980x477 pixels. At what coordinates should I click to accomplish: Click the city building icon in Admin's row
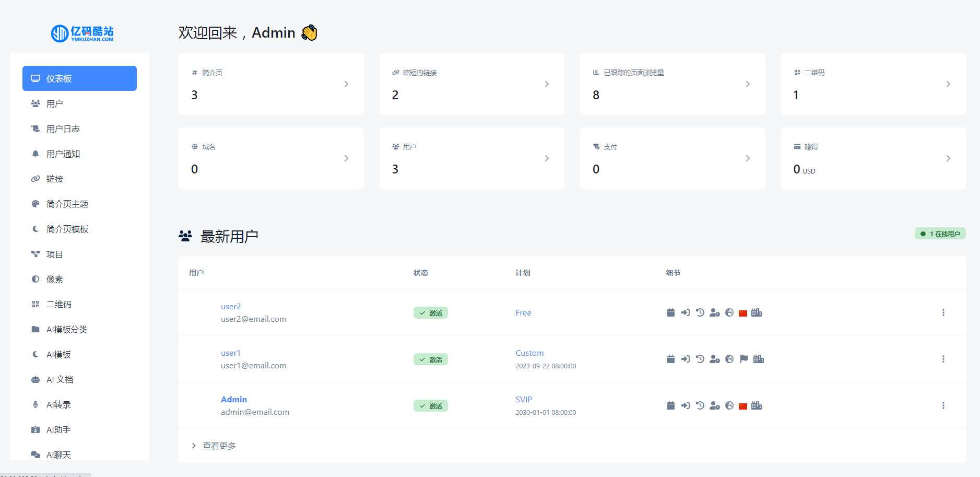pyautogui.click(x=757, y=405)
